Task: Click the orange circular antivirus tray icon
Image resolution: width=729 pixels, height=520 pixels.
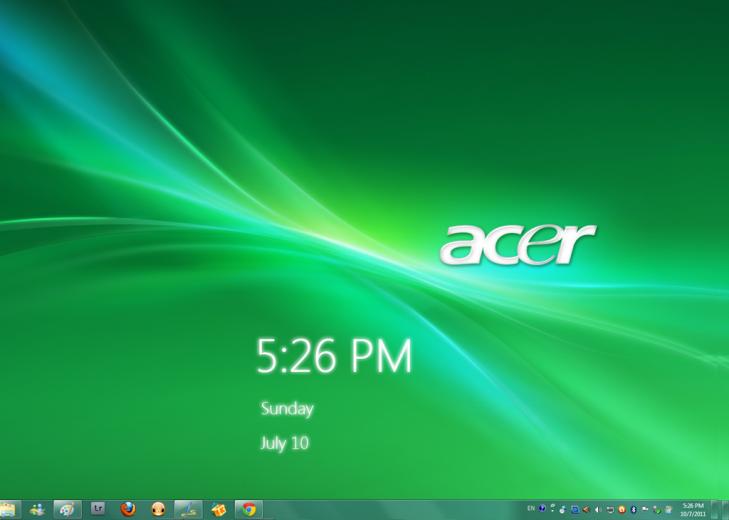Action: pyautogui.click(x=622, y=510)
